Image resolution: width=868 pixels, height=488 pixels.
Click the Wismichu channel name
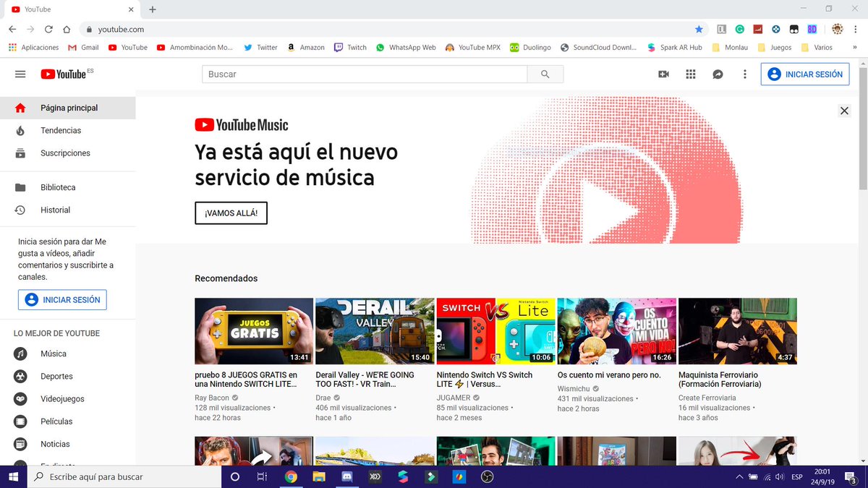click(x=574, y=388)
